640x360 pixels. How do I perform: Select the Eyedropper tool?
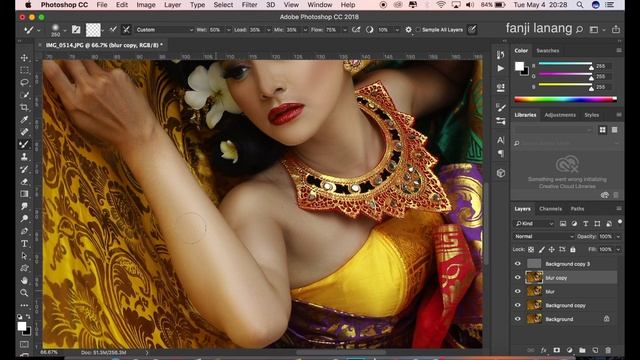(x=24, y=120)
